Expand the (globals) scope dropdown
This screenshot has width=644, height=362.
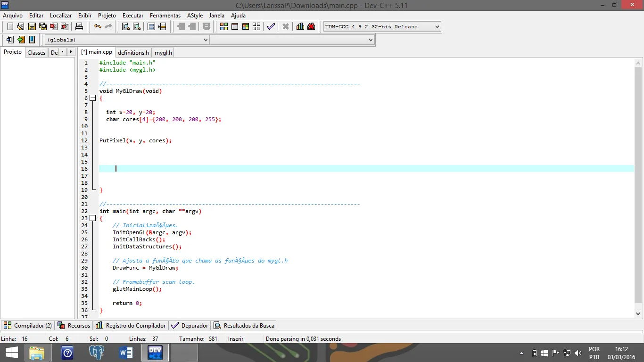click(205, 40)
